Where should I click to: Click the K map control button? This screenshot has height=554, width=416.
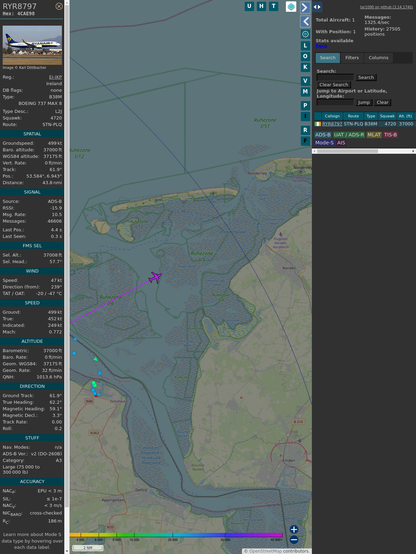coord(305,67)
